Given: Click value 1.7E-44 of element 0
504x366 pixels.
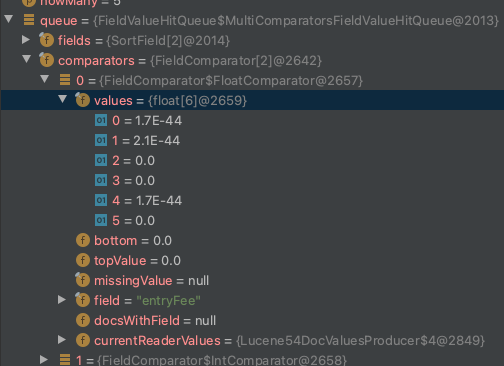Looking at the screenshot, I should click(x=158, y=121).
